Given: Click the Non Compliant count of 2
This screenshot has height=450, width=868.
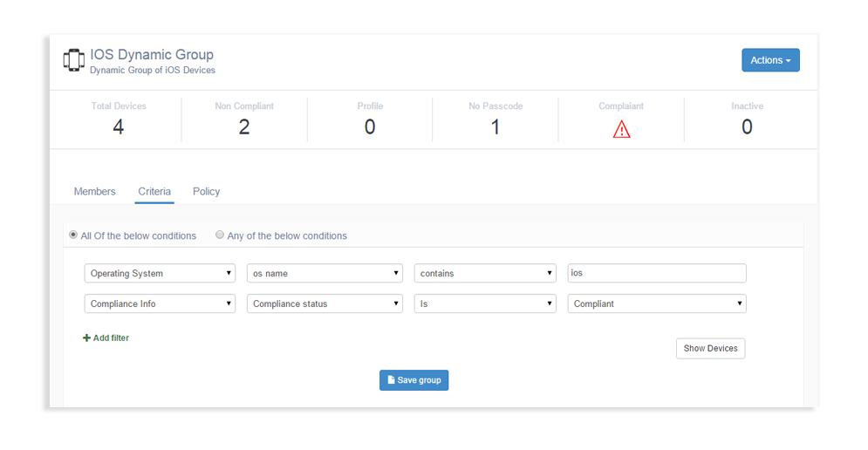Looking at the screenshot, I should coord(244,127).
